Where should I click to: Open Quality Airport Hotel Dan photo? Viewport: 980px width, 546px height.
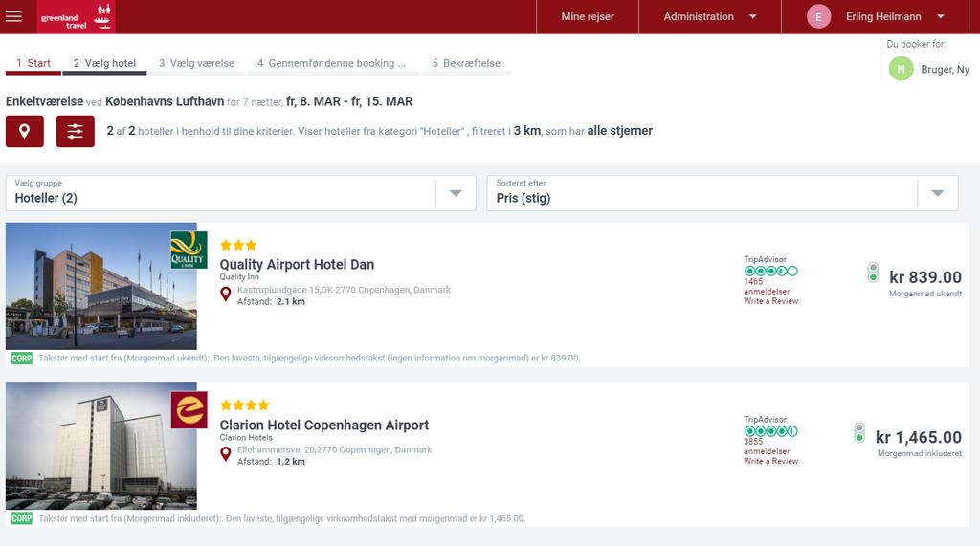coord(101,286)
